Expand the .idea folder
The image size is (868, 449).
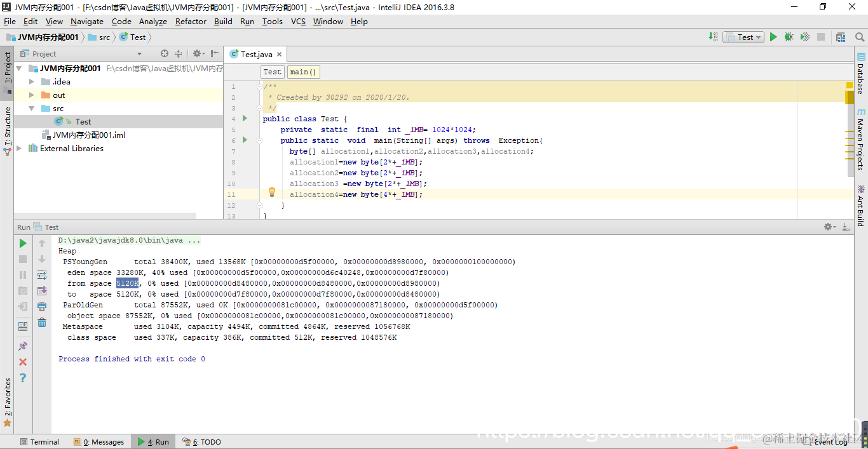[32, 81]
